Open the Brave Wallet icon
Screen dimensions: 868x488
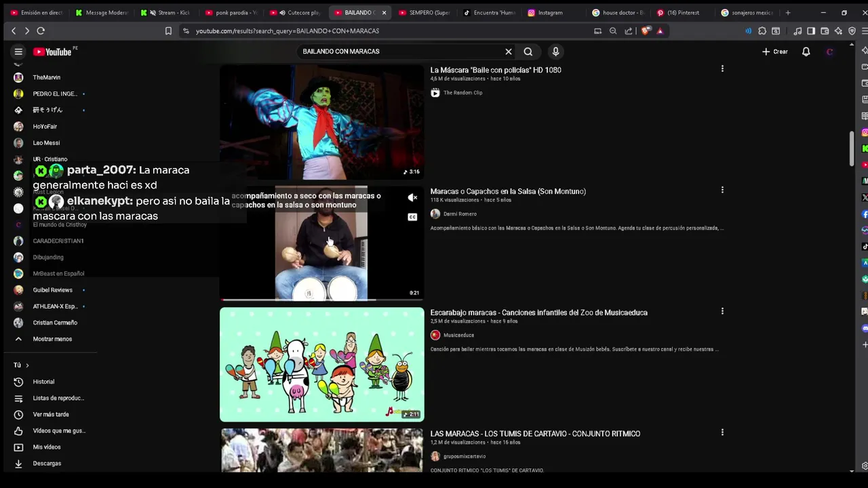click(x=825, y=30)
